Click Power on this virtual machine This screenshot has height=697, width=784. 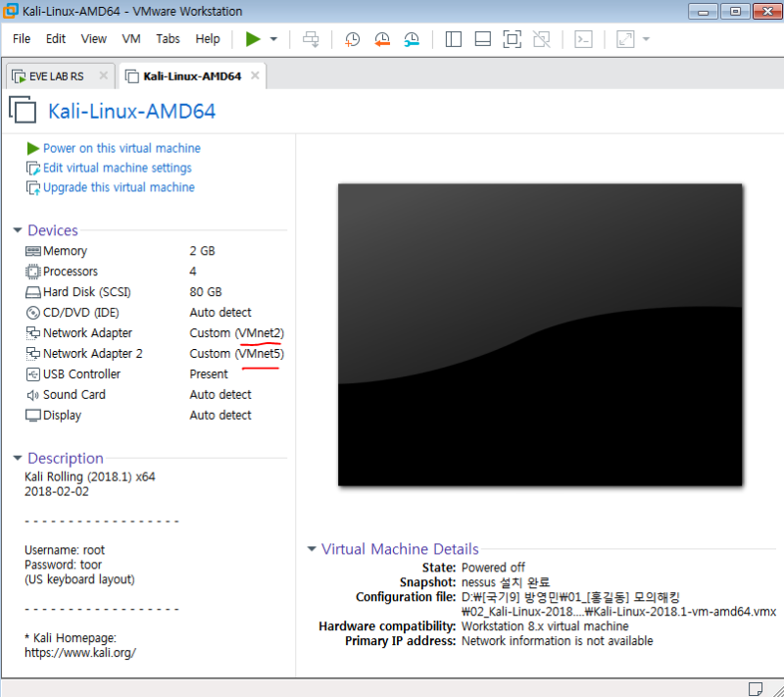tap(122, 148)
